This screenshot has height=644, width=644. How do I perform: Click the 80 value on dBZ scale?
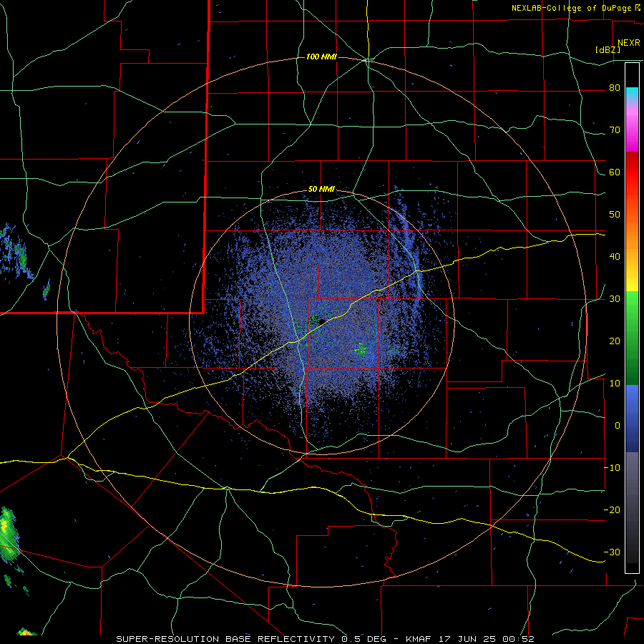[615, 88]
